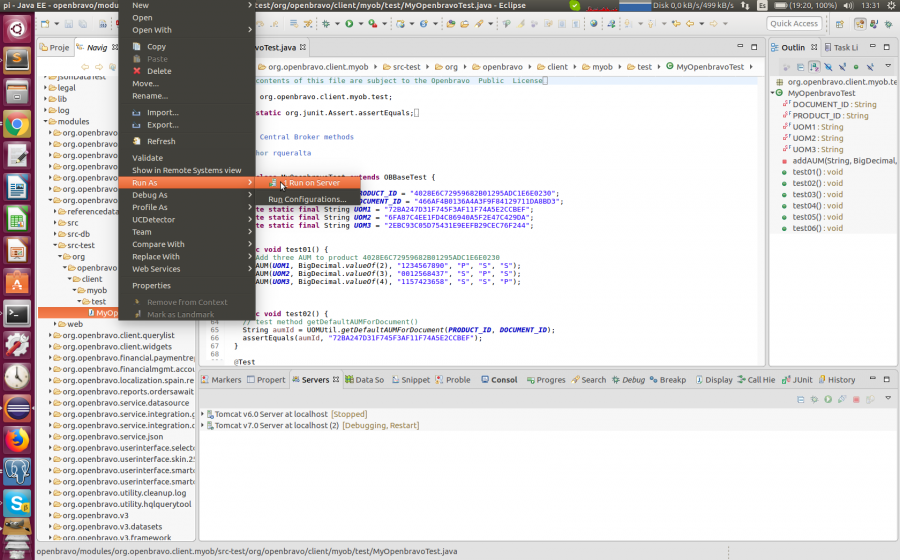Image resolution: width=900 pixels, height=560 pixels.
Task: Open the Outline view menu dropdown arrow
Action: 887,67
